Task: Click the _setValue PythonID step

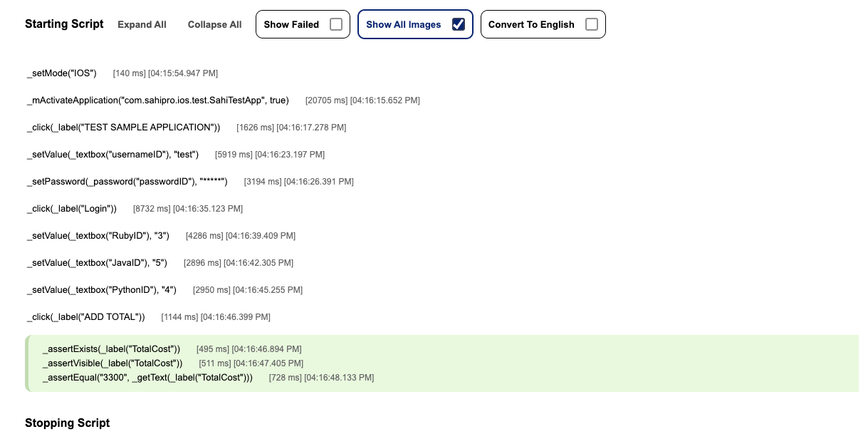Action: click(101, 290)
